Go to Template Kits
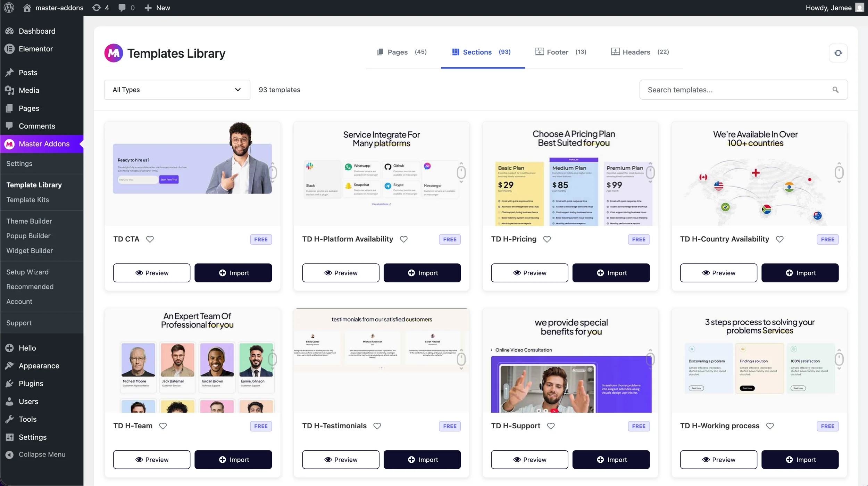Image resolution: width=868 pixels, height=486 pixels. (x=27, y=200)
